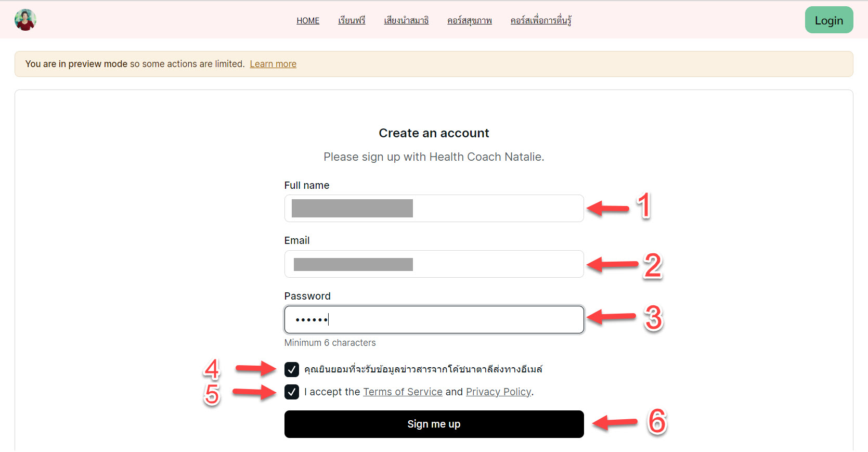868x452 pixels.
Task: Open the Privacy Policy link
Action: [498, 392]
